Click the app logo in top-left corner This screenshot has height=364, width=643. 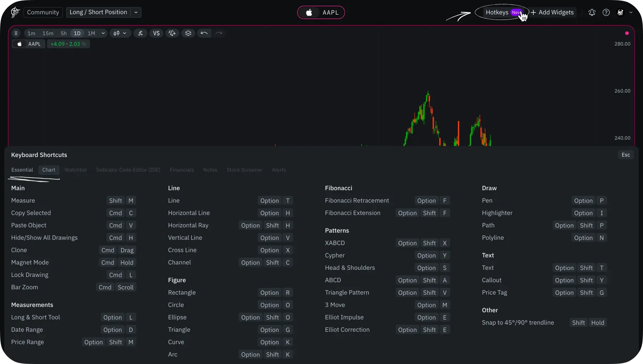click(x=15, y=12)
